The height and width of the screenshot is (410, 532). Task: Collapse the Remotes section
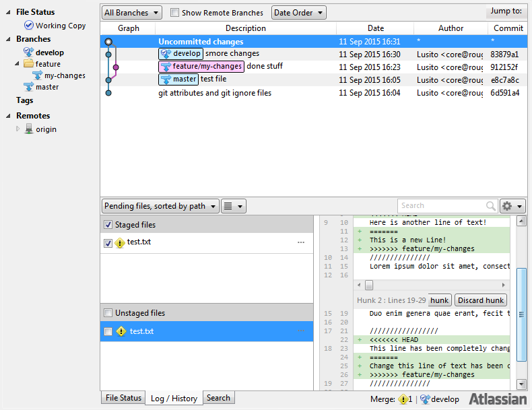click(8, 116)
